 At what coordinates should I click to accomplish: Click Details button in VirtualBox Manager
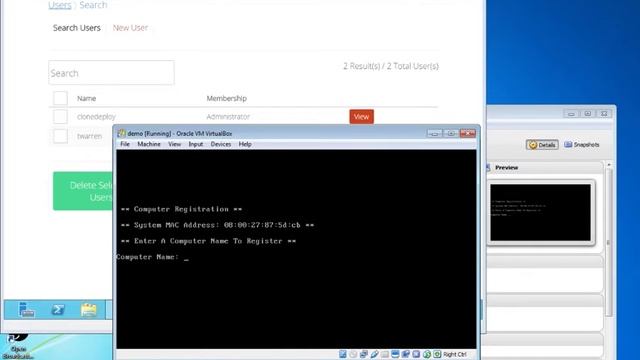(542, 145)
